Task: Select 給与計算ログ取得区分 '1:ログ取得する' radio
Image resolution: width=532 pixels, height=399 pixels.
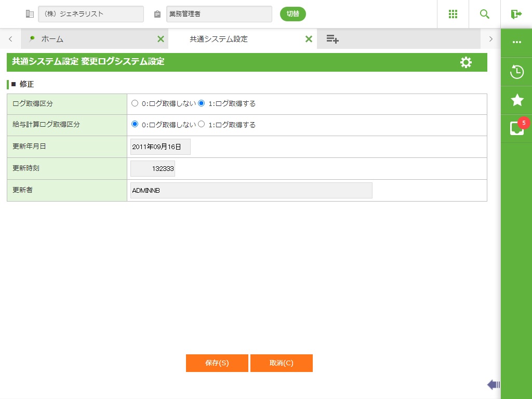Action: [202, 125]
